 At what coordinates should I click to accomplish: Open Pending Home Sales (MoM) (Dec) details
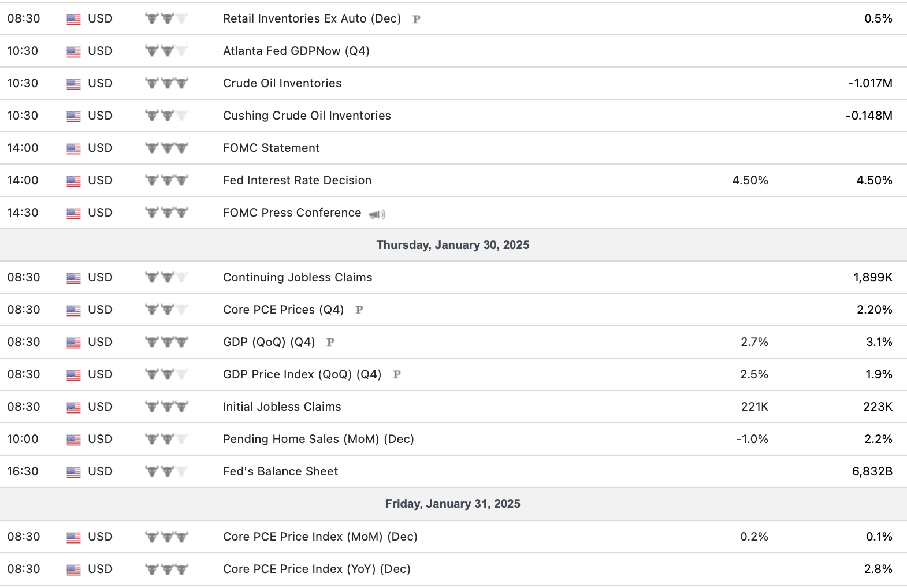coord(318,439)
